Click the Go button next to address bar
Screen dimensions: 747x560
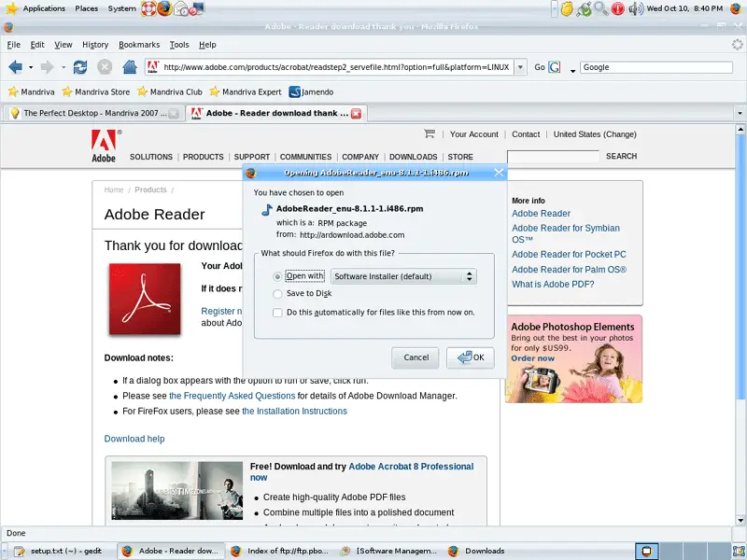point(540,67)
